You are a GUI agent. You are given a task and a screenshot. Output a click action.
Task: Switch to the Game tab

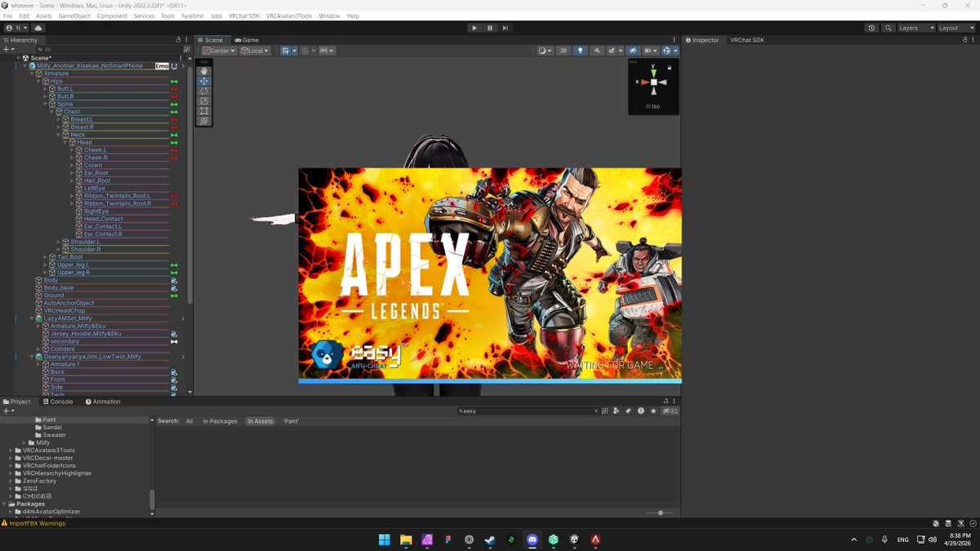coord(247,40)
